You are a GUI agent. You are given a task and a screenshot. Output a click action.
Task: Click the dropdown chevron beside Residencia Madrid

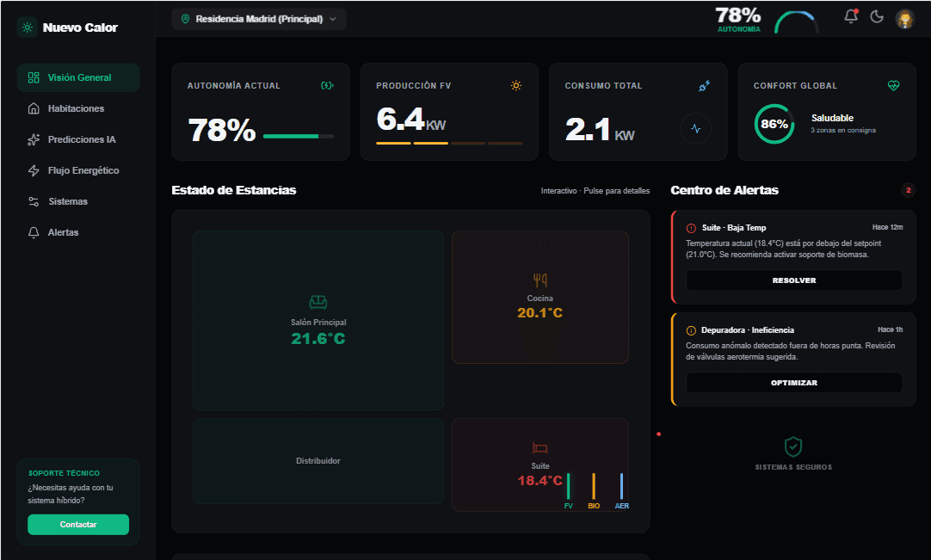(333, 19)
